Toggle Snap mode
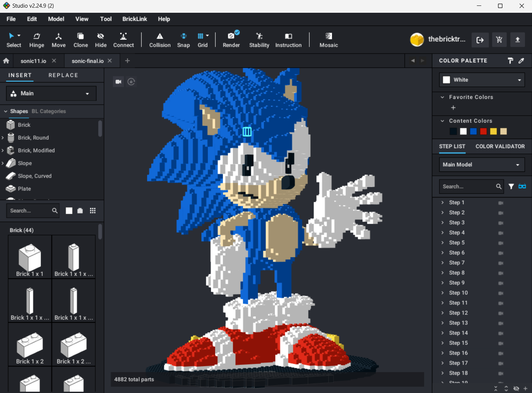 (x=183, y=40)
